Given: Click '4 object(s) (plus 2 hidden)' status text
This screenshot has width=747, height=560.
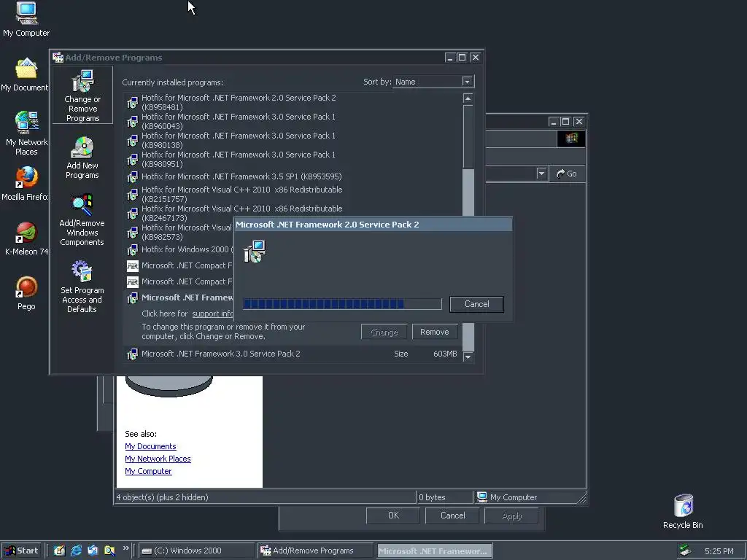Looking at the screenshot, I should click(x=162, y=497).
